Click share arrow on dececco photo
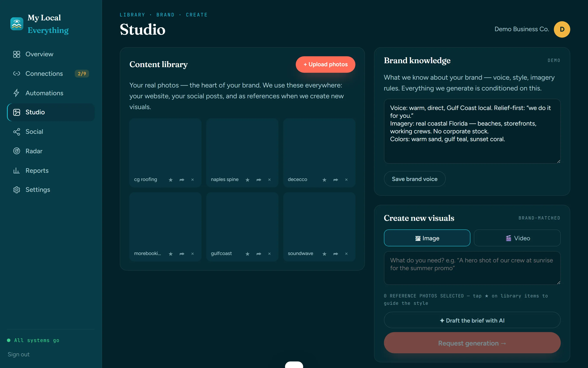This screenshot has height=368, width=588. tap(336, 180)
